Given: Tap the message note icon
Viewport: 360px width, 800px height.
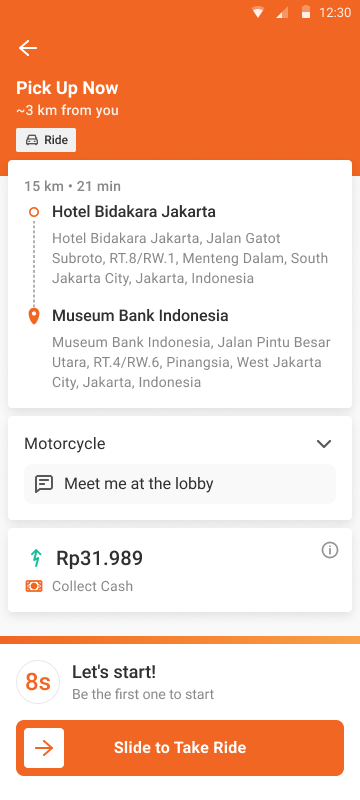Looking at the screenshot, I should (x=44, y=484).
